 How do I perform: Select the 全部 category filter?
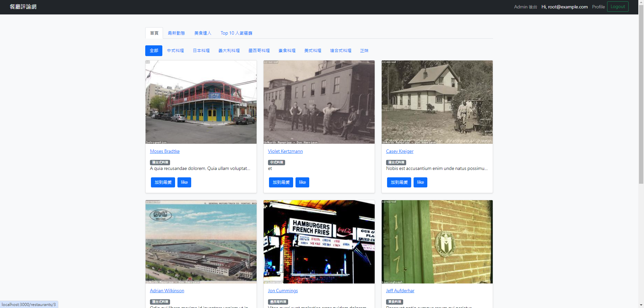[154, 51]
